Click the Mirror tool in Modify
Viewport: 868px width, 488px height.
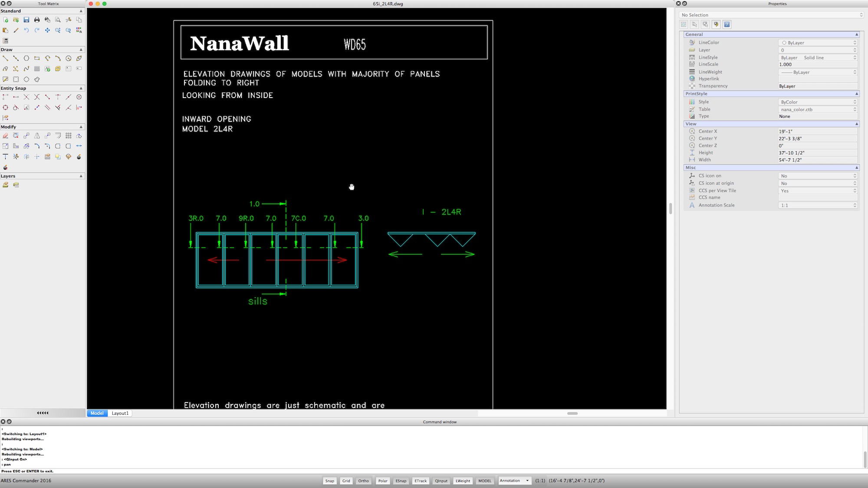coord(37,136)
